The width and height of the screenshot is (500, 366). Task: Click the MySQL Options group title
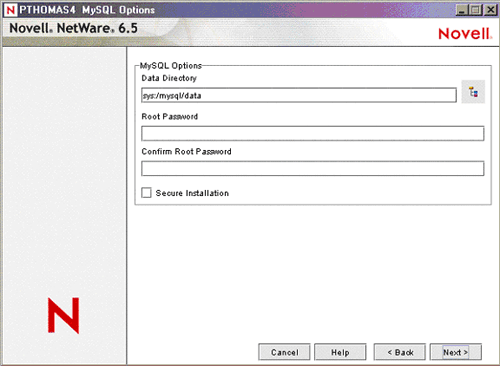(x=171, y=66)
